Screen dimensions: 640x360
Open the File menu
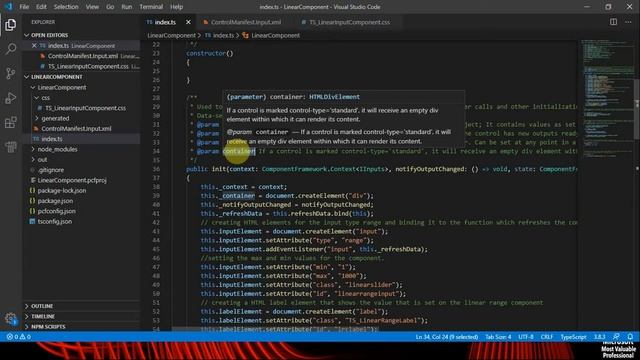point(24,7)
